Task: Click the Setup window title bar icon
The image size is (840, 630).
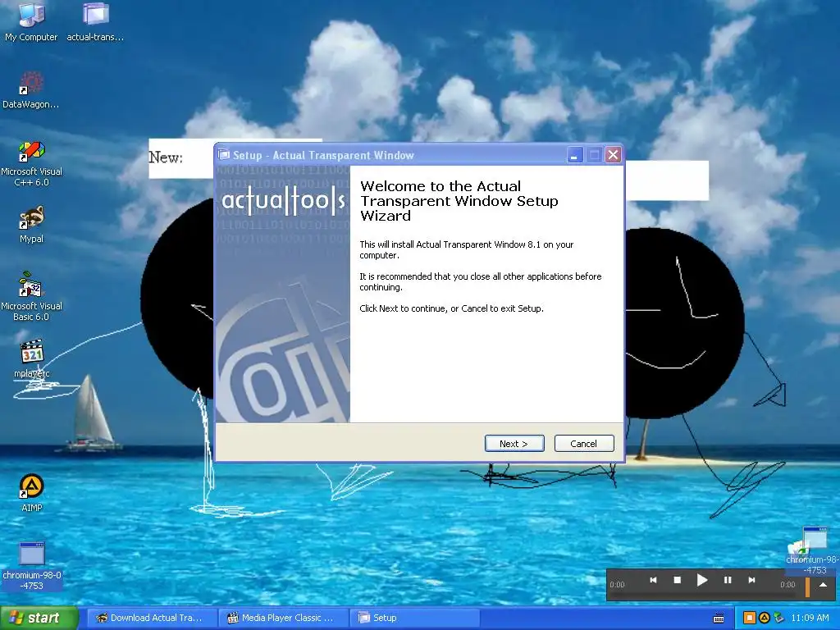Action: (224, 155)
